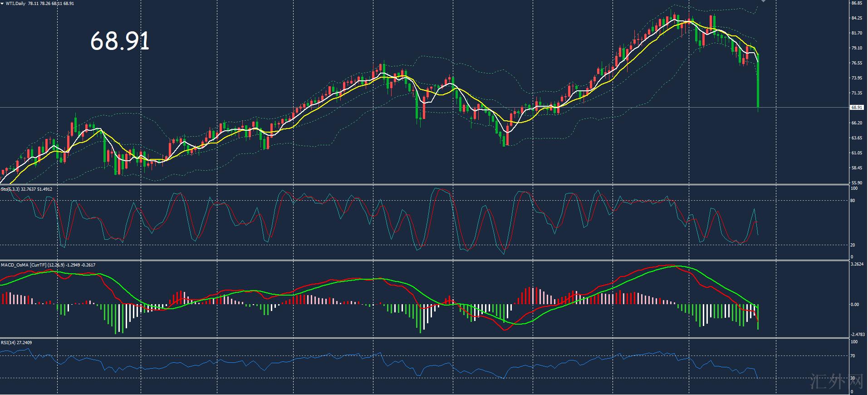Click the 84.25 price scale label
Viewport: 868px width, 395px height.
857,18
